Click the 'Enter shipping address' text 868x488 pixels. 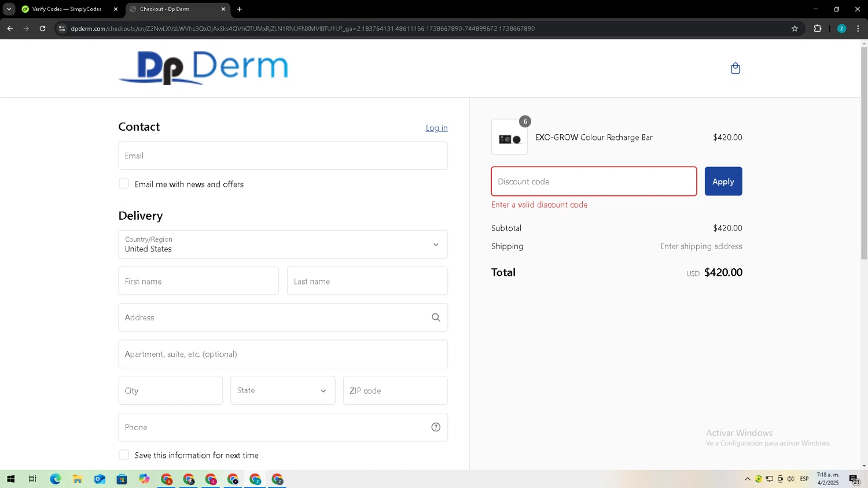click(x=701, y=246)
